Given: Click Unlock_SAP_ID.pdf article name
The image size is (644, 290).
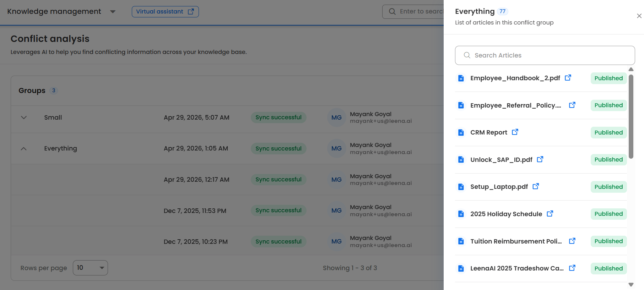Looking at the screenshot, I should (x=501, y=160).
